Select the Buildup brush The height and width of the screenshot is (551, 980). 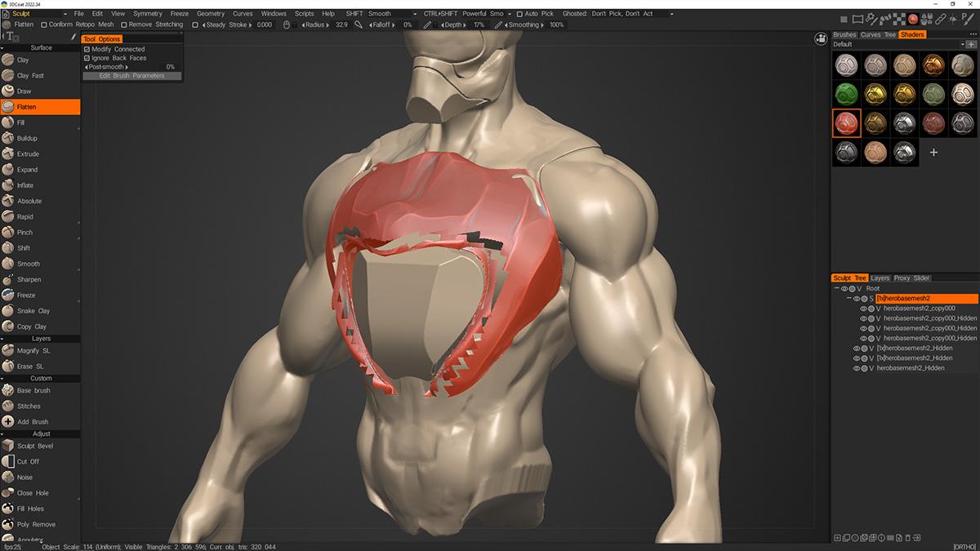pos(40,138)
